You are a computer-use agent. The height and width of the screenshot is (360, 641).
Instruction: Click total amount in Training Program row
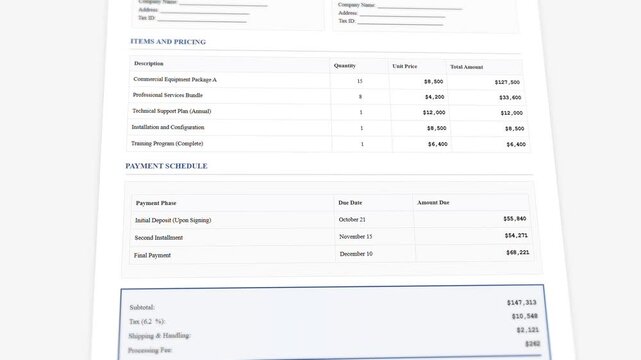pyautogui.click(x=516, y=145)
